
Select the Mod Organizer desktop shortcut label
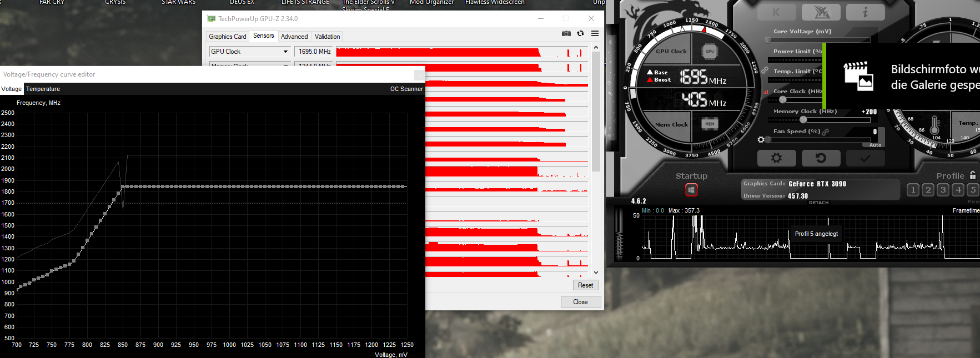(x=431, y=2)
